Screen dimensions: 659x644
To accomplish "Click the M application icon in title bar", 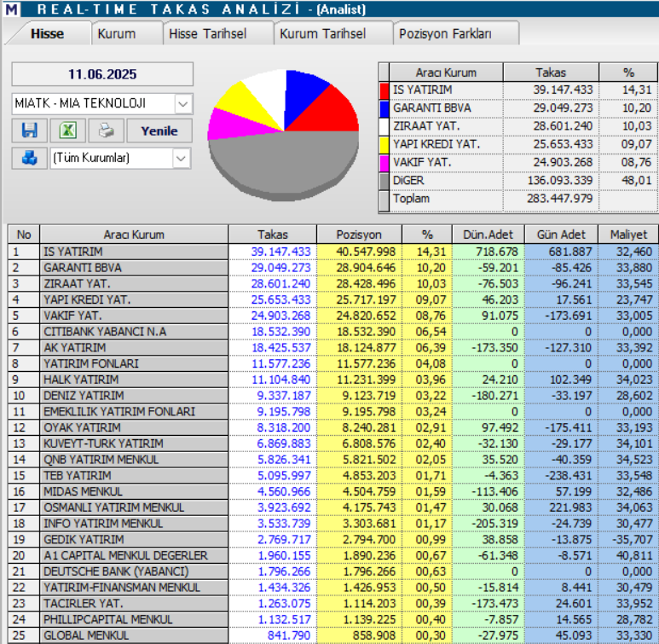I will point(11,9).
